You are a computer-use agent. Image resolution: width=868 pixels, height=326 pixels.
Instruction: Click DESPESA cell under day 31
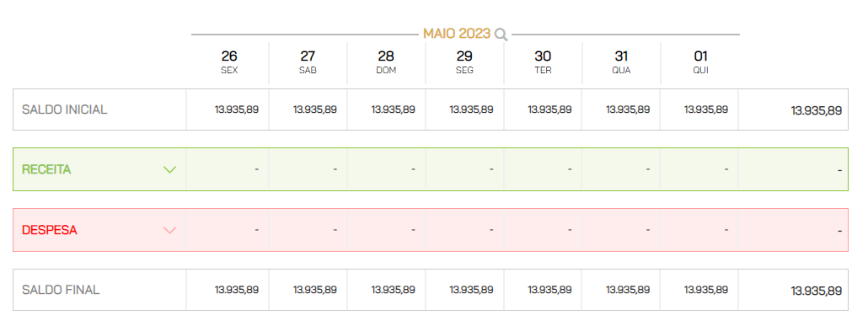tap(621, 230)
